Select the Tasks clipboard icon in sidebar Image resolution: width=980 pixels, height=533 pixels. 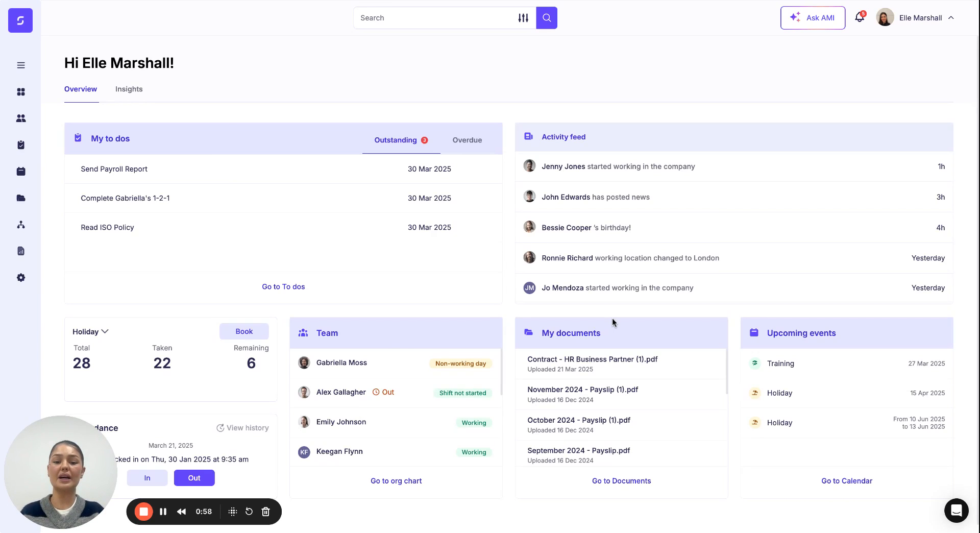(x=20, y=144)
